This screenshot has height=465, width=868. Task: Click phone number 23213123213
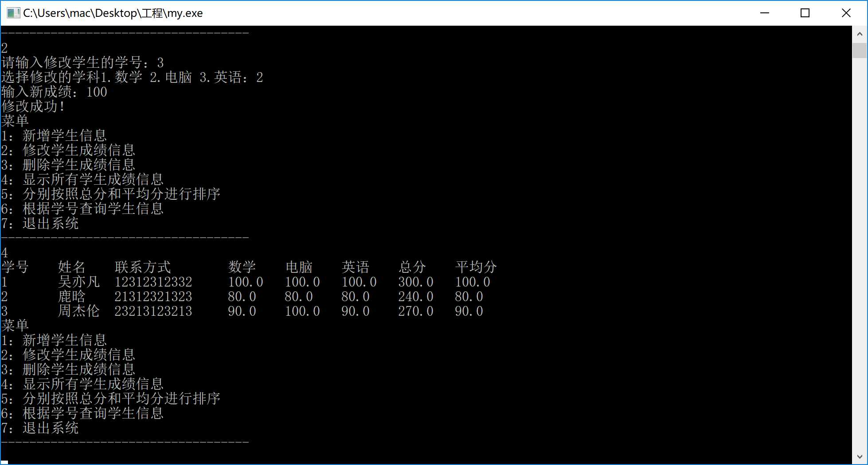click(153, 311)
